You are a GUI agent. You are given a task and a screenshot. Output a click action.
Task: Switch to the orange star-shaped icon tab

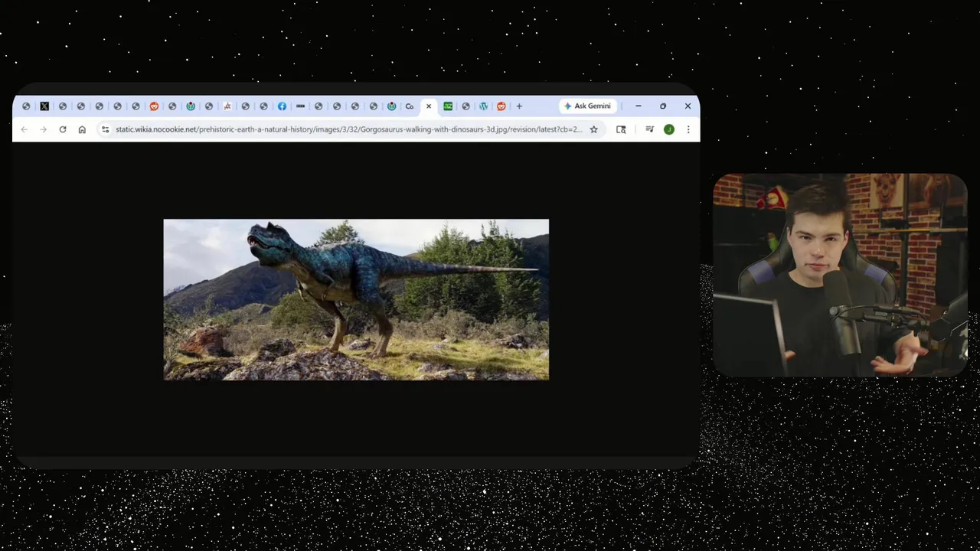pyautogui.click(x=227, y=106)
